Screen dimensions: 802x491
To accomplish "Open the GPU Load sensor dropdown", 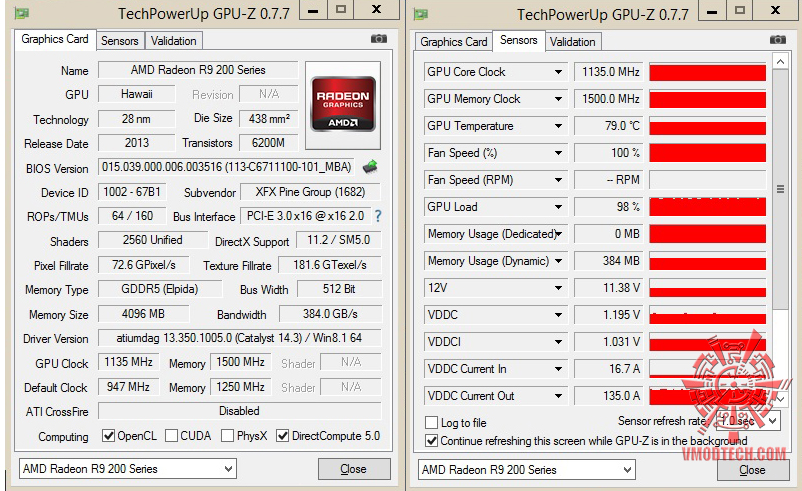I will click(559, 207).
